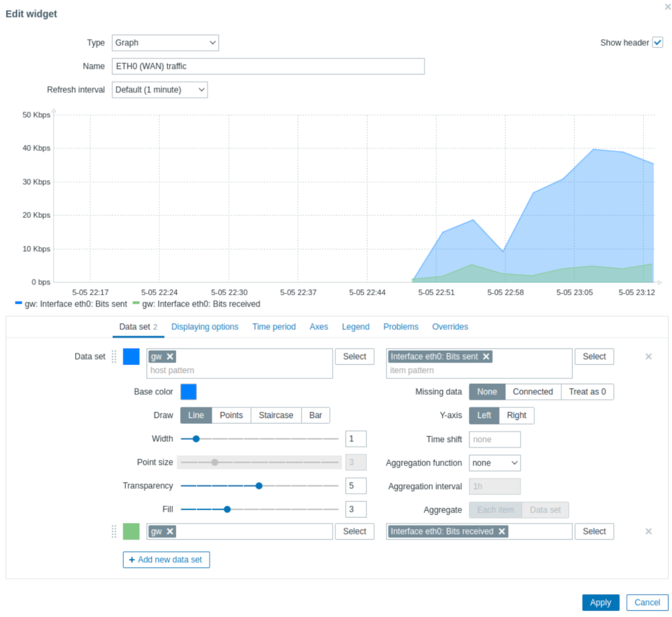Click the 5-05 22:51 time label
Viewport: 672px width, 617px height.
pyautogui.click(x=436, y=293)
